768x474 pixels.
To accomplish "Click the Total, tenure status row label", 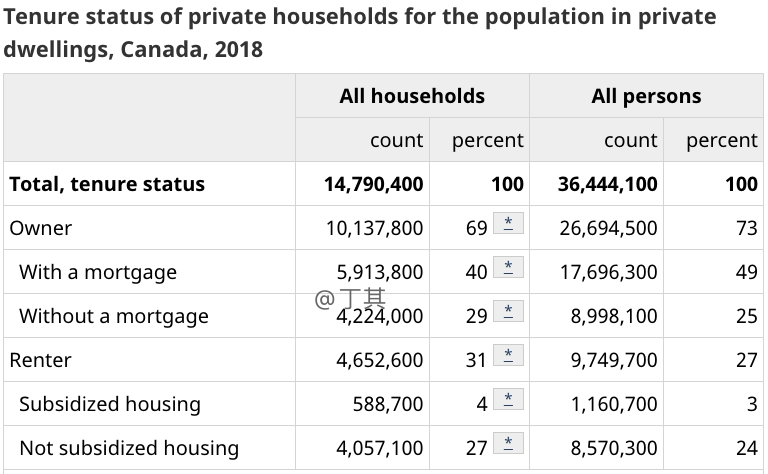I will tap(107, 184).
